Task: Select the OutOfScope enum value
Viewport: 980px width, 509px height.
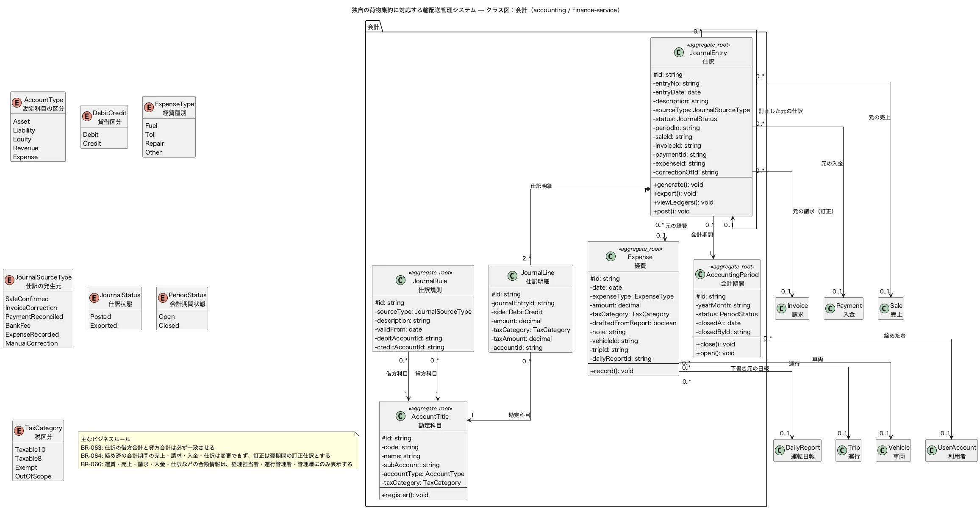Action: click(x=33, y=476)
